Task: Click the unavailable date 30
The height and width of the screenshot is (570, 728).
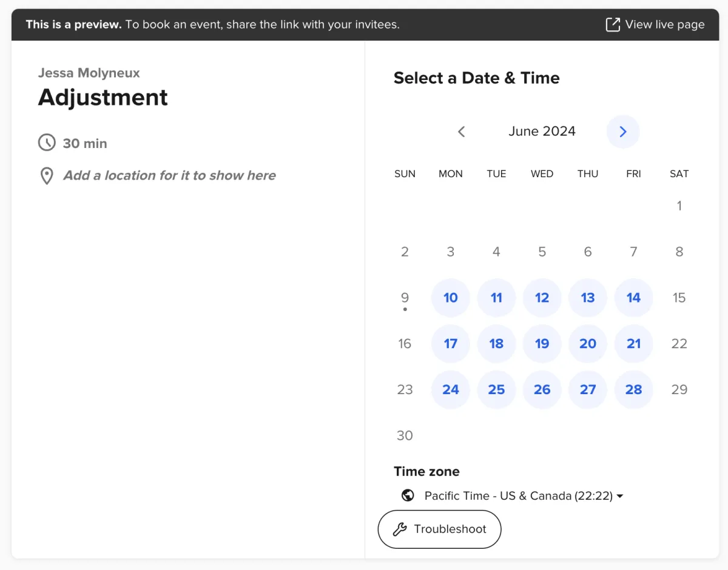Action: click(405, 435)
